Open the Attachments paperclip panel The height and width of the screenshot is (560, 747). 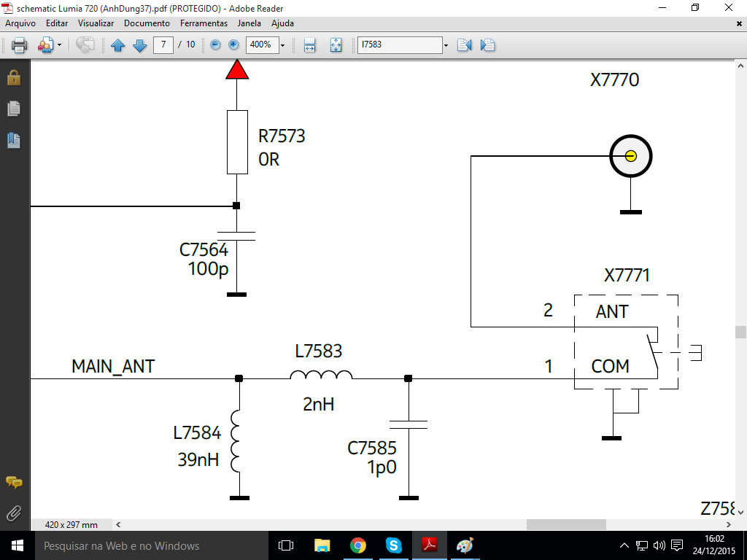point(14,513)
